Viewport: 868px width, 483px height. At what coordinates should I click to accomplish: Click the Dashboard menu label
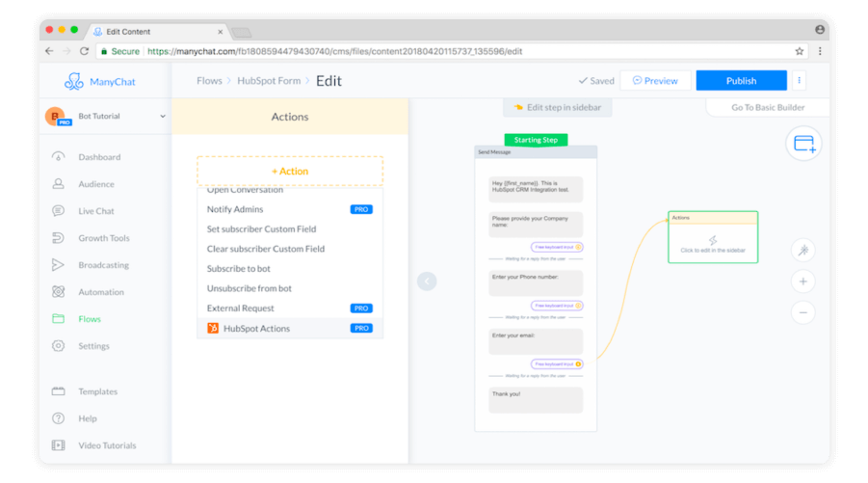pyautogui.click(x=99, y=157)
